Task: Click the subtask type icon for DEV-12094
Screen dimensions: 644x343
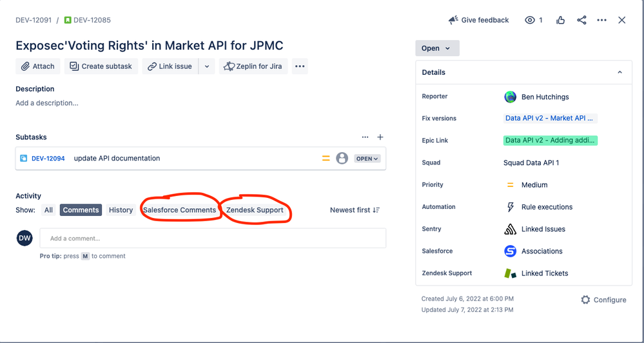Action: point(24,158)
